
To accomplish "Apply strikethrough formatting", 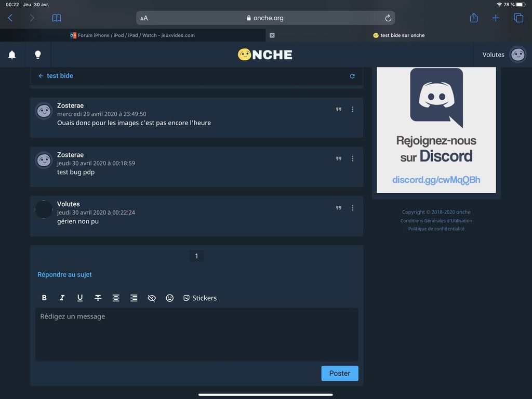I will click(98, 298).
